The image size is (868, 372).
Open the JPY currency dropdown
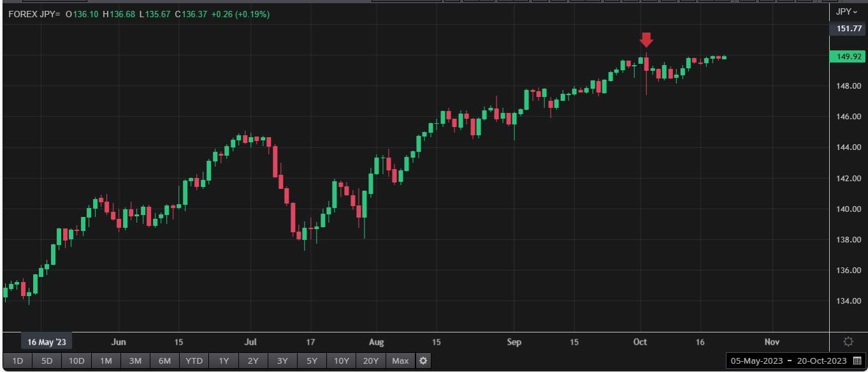click(x=847, y=11)
